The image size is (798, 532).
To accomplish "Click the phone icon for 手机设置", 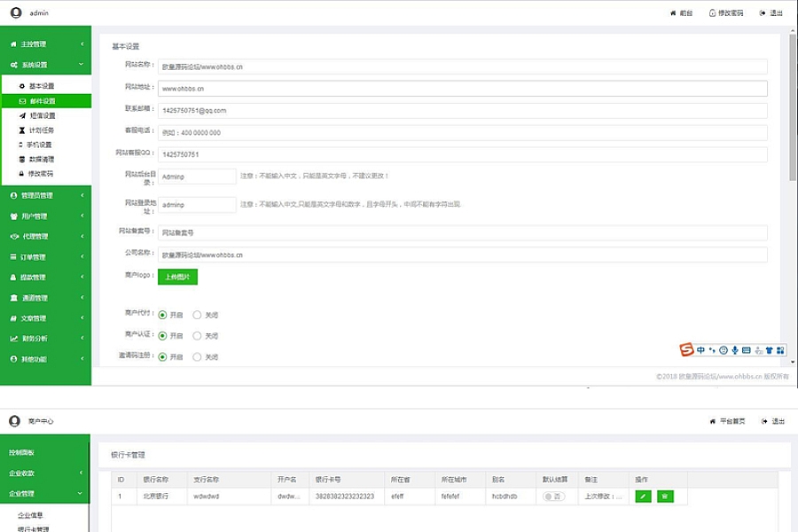I will (21, 145).
